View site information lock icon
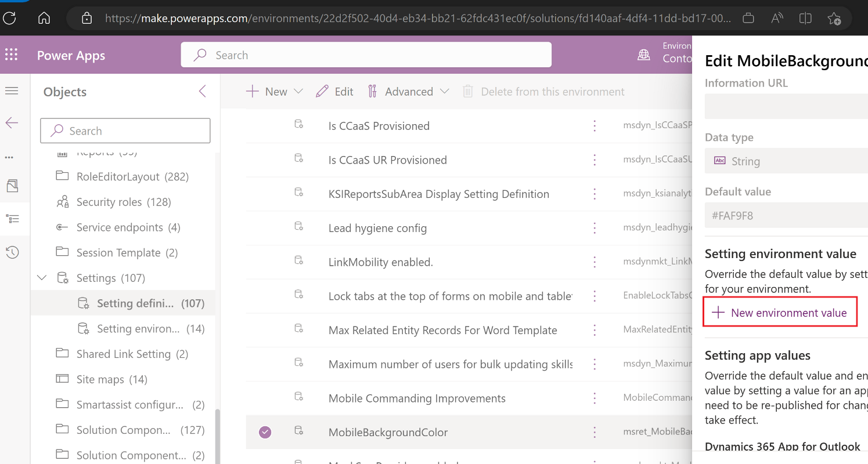The image size is (868, 464). click(x=87, y=19)
